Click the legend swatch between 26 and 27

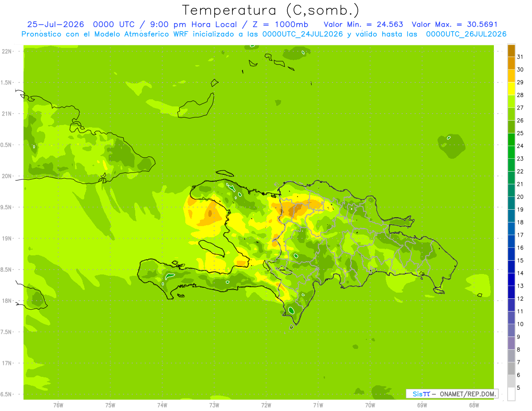tap(511, 114)
